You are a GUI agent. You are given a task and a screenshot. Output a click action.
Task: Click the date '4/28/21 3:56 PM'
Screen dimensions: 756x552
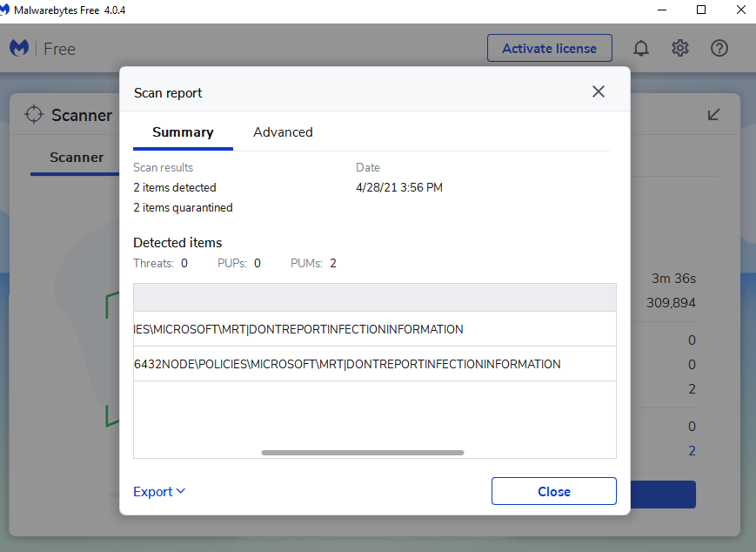(399, 187)
